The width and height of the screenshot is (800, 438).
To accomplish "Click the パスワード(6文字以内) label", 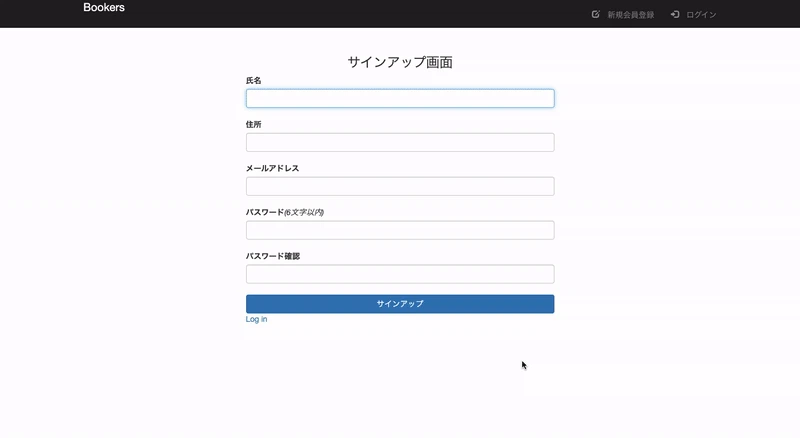I will tap(285, 212).
